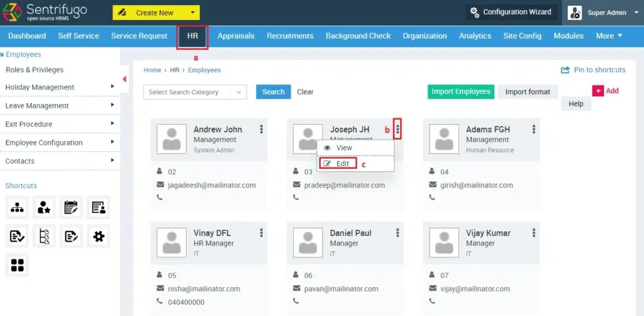Viewport: 644px width, 316px height.
Task: Click Andrew John's profile photo thumbnail
Action: [x=172, y=139]
